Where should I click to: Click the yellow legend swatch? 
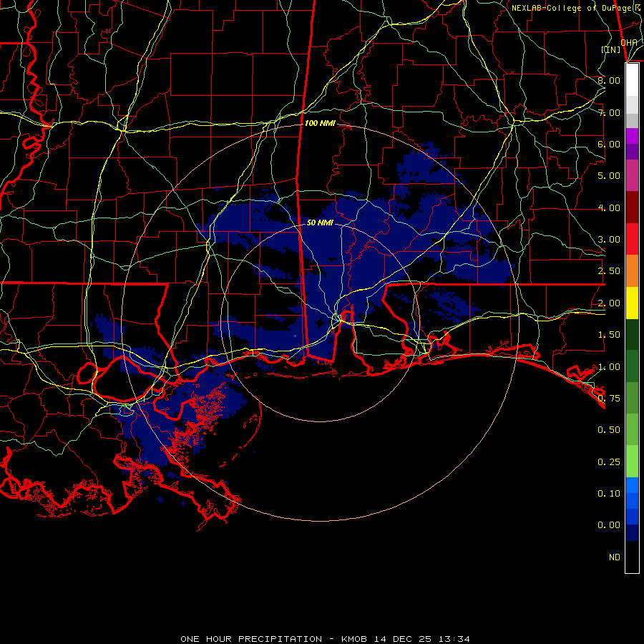[632, 303]
